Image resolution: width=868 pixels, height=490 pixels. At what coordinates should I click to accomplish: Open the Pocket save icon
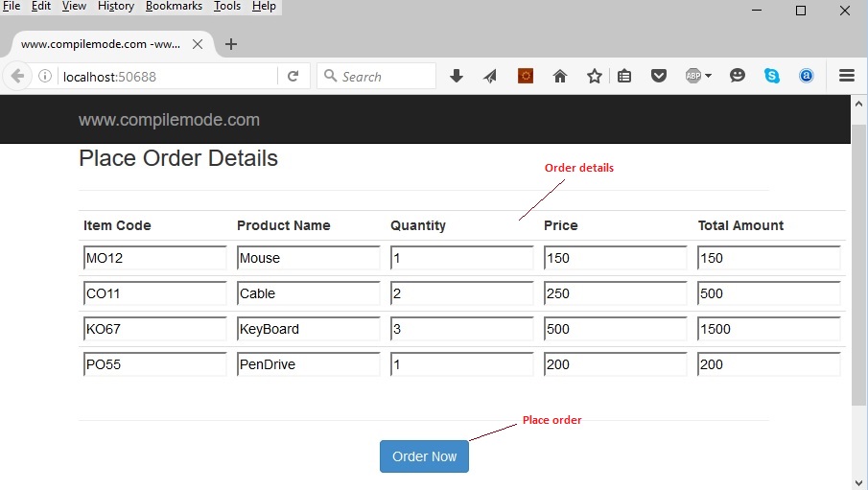(x=659, y=76)
